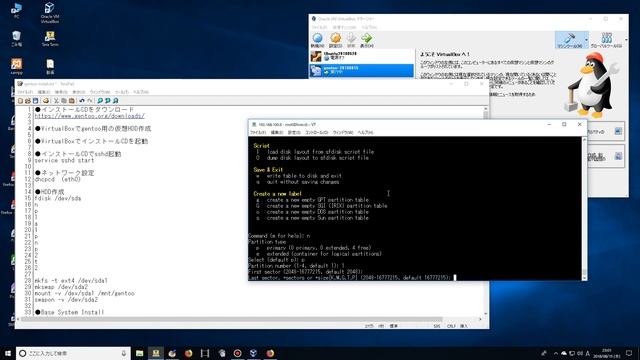Click taskbar search box

point(73,353)
